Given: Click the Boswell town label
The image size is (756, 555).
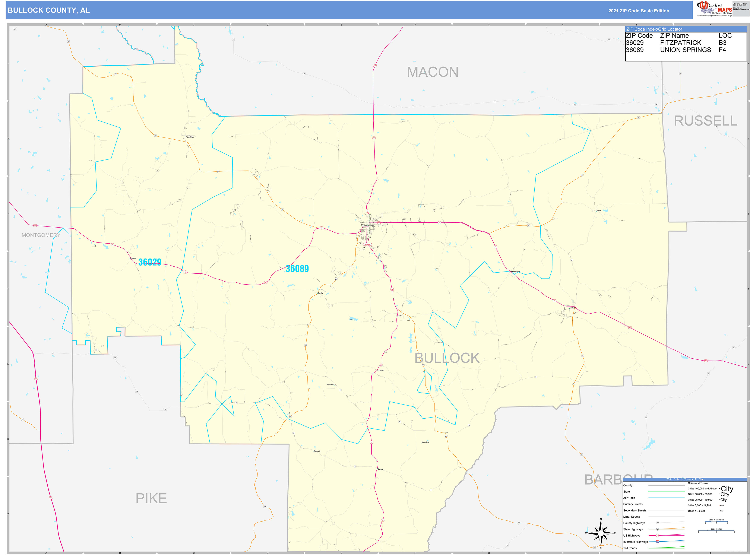Looking at the screenshot, I should tap(317, 451).
